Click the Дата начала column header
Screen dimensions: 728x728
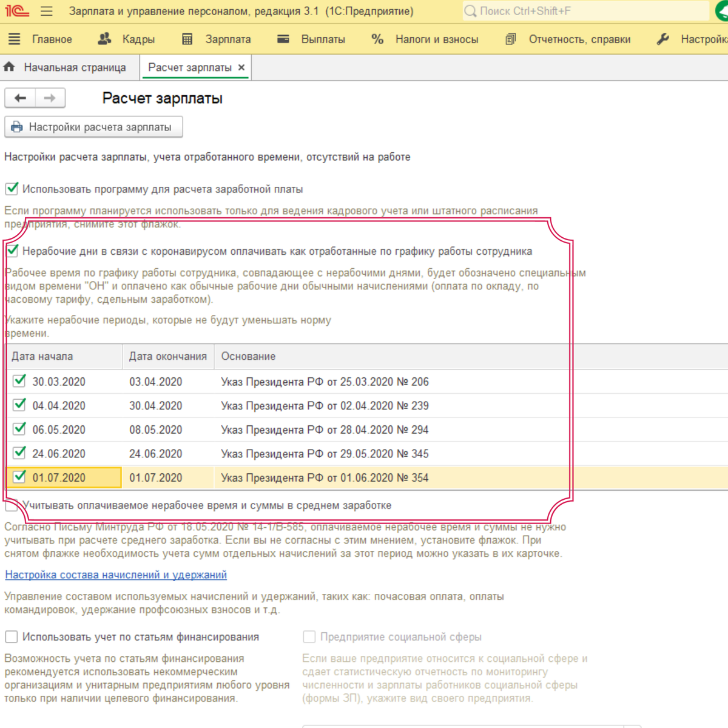tap(64, 356)
